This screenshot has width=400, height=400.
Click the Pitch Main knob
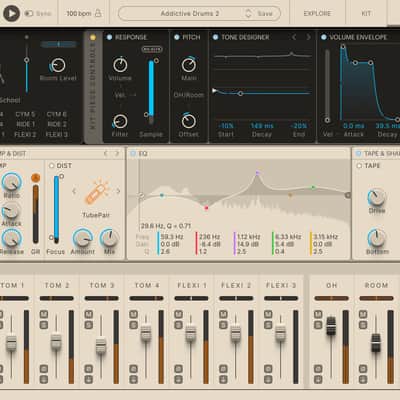189,65
